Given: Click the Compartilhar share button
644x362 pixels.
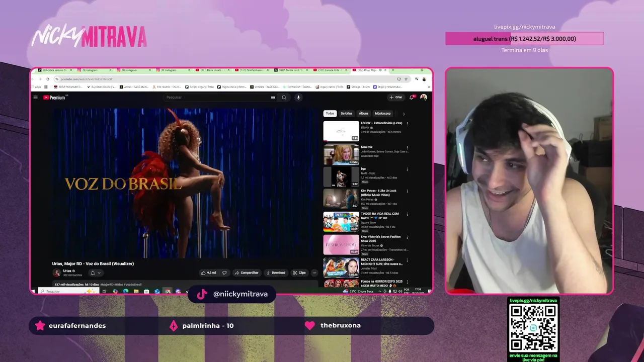Looking at the screenshot, I should (x=247, y=273).
